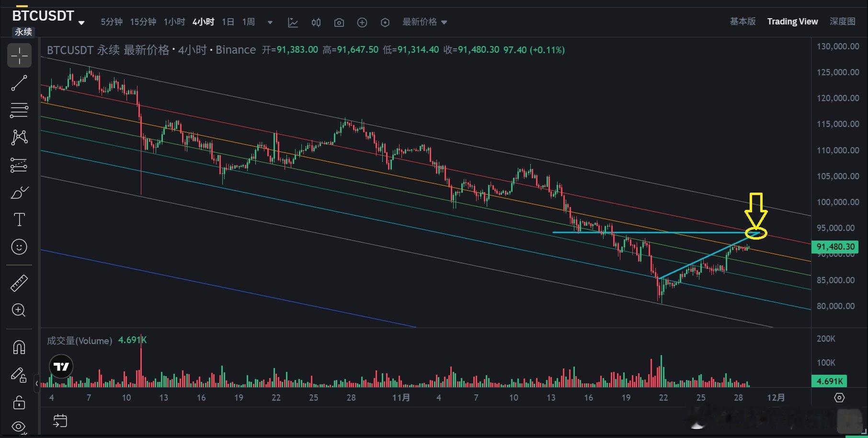Screen dimensions: 868x438
Task: Open more time intervals dropdown arrow
Action: pos(270,22)
